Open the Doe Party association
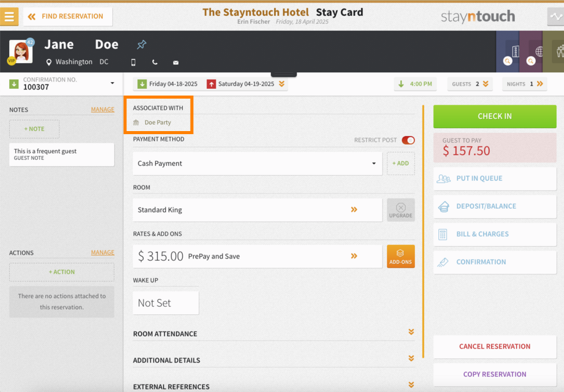 (x=158, y=123)
